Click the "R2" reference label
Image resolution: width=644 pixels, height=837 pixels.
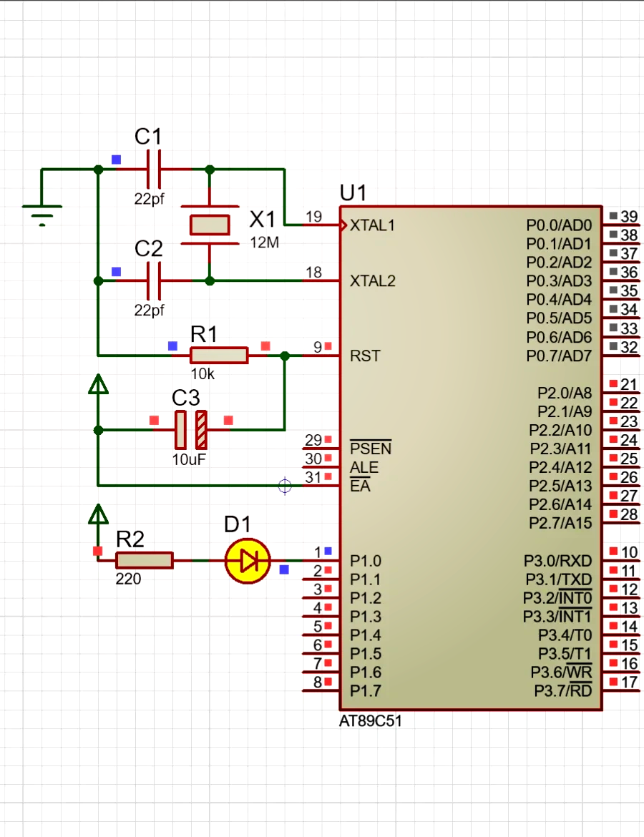click(130, 539)
